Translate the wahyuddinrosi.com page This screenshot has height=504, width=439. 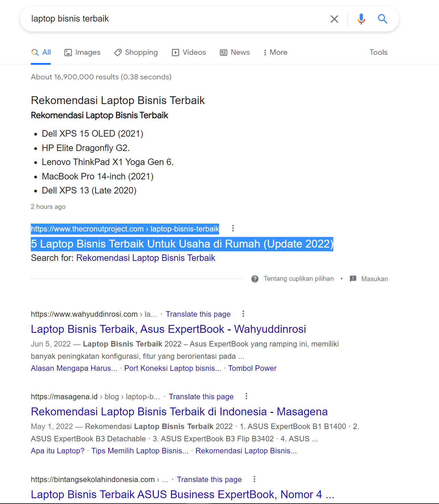[x=198, y=314]
